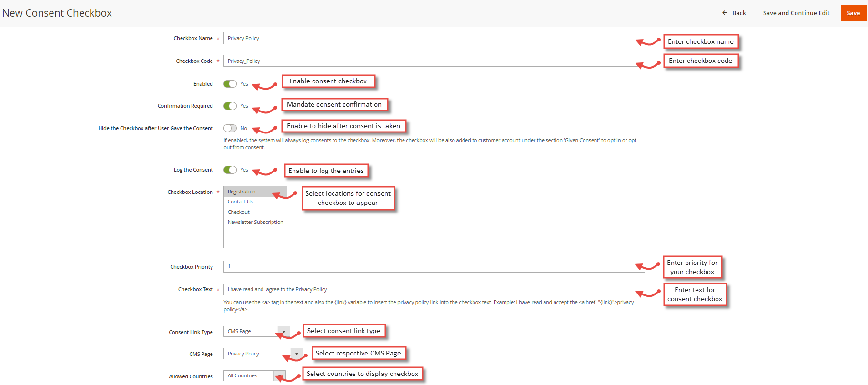Screen dimensions: 868x385
Task: Click the Checkbox Name input field
Action: (x=434, y=38)
